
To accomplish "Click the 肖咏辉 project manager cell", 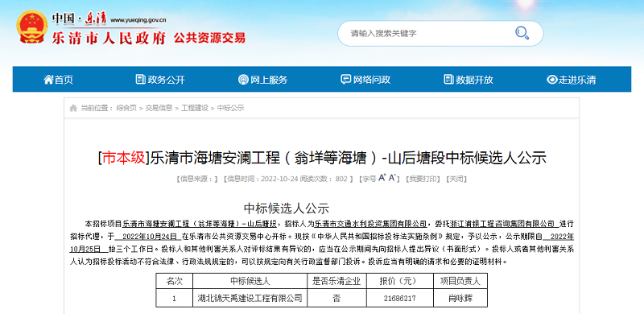I will coord(460,298).
